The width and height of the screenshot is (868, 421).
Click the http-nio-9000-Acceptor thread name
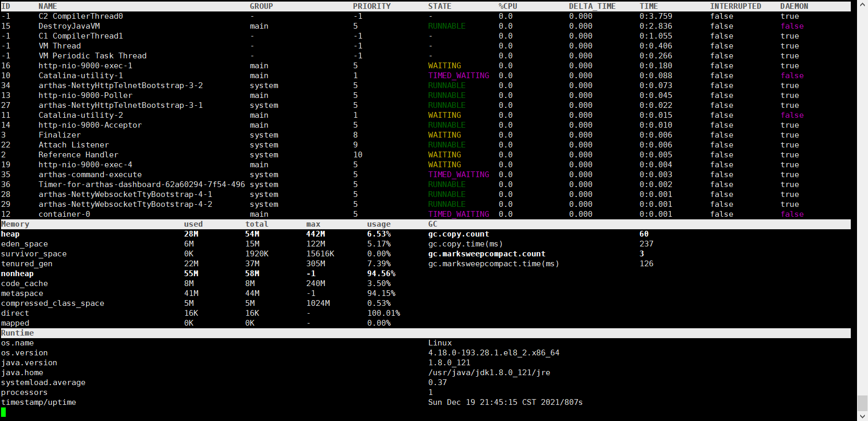(90, 125)
